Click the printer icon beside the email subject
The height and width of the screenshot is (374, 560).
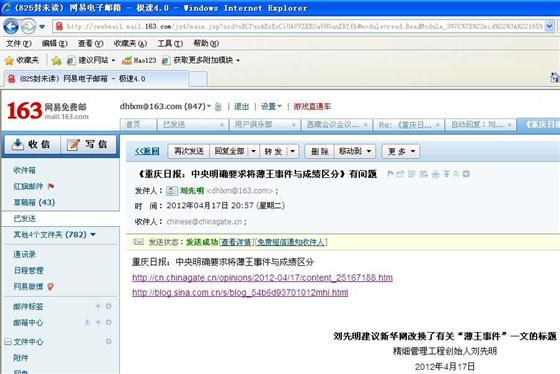[435, 174]
